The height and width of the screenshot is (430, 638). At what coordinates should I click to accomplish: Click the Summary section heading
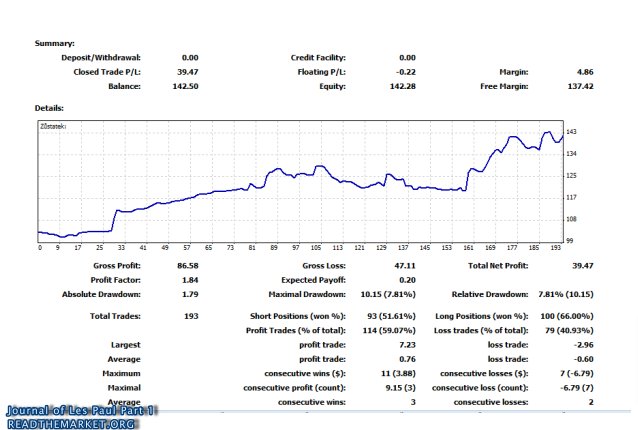point(55,43)
